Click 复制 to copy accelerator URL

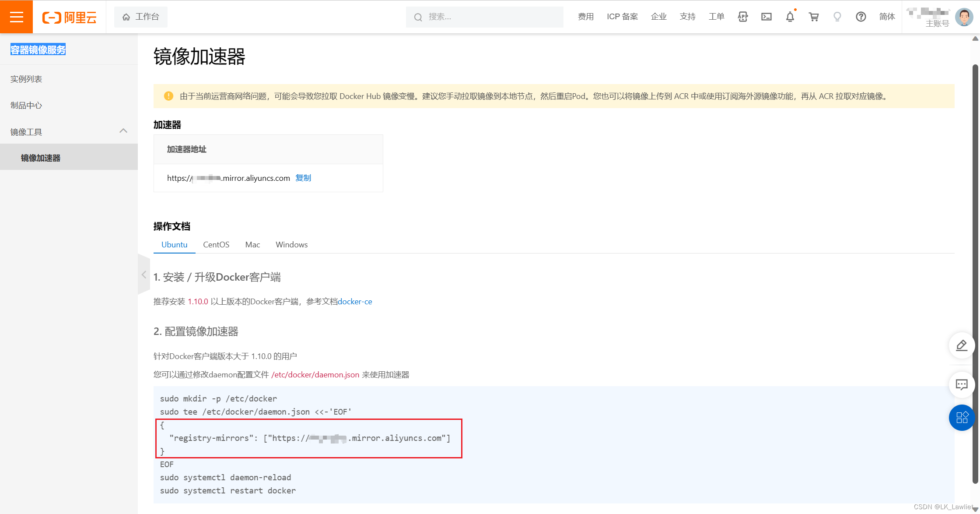point(302,178)
